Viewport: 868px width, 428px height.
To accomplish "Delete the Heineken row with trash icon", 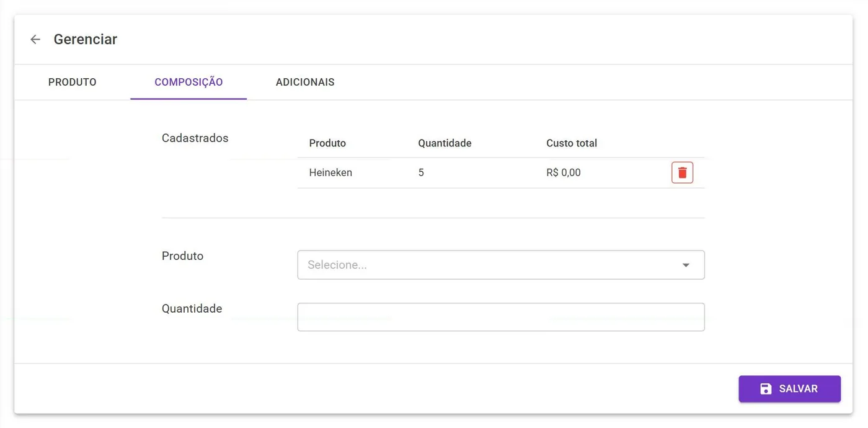I will point(682,173).
